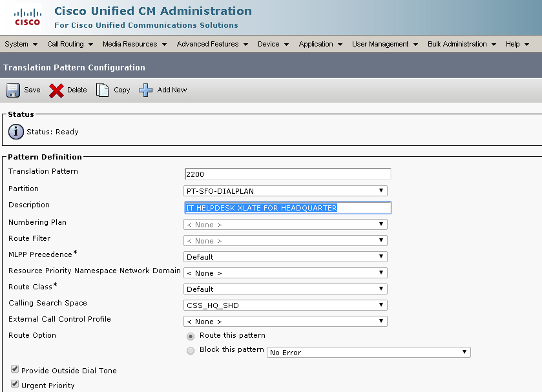The width and height of the screenshot is (542, 392).
Task: Open the Partition dropdown
Action: pos(285,191)
